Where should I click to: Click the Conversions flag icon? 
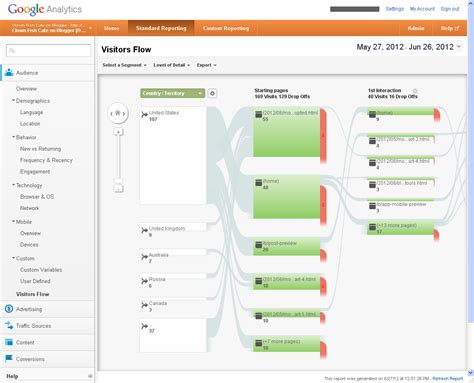[9, 359]
